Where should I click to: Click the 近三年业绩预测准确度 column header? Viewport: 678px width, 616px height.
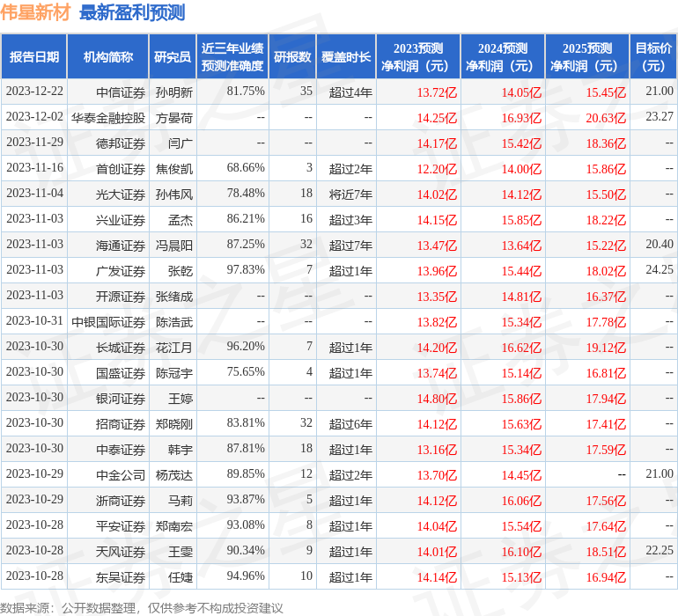click(232, 56)
